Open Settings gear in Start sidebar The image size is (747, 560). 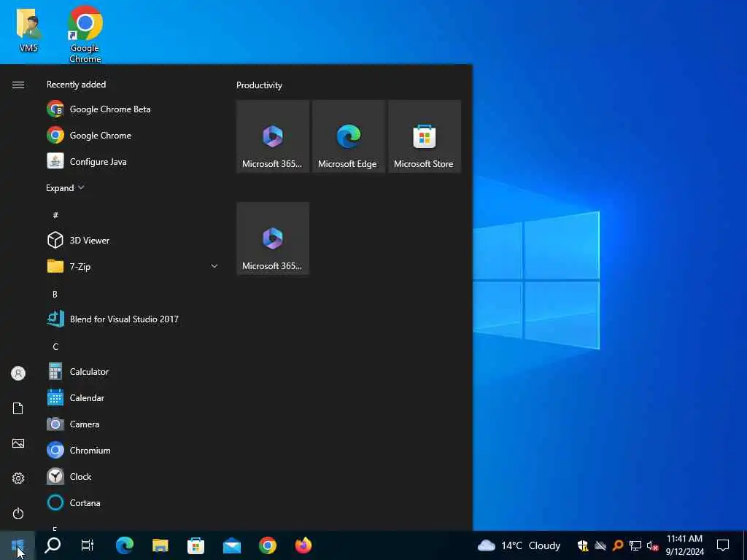point(18,478)
